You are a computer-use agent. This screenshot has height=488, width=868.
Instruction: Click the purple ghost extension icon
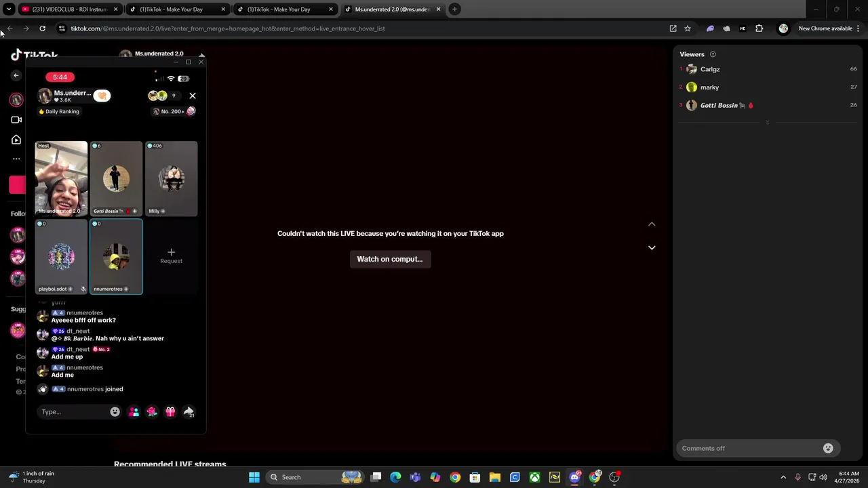[x=710, y=28]
